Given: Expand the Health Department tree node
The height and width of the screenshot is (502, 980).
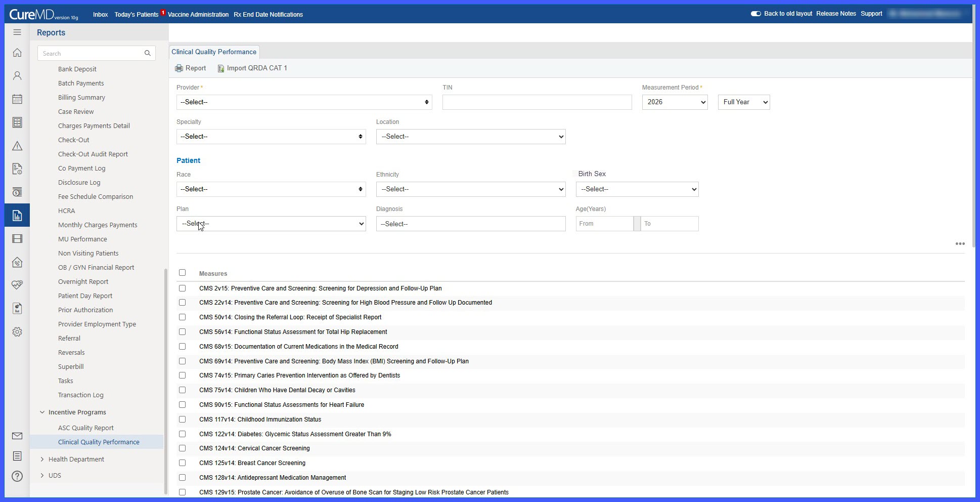Looking at the screenshot, I should (x=42, y=459).
